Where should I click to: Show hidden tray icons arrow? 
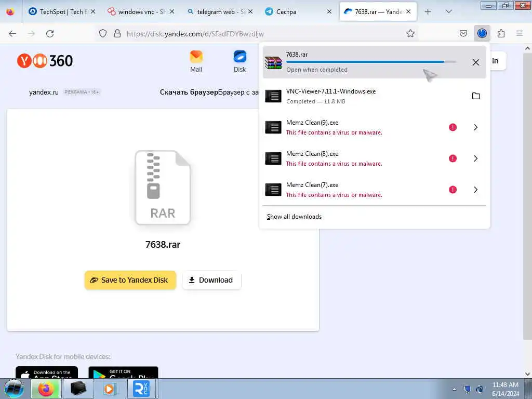coord(454,389)
